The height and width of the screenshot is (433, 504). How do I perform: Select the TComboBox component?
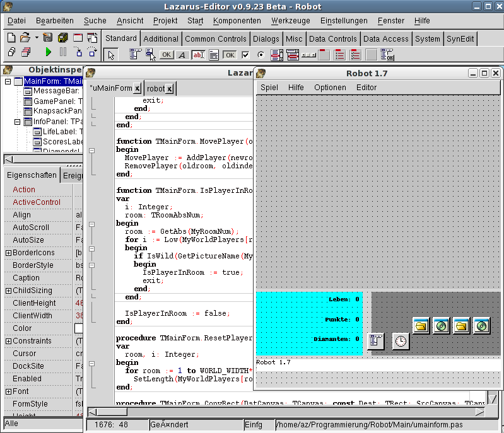point(293,55)
